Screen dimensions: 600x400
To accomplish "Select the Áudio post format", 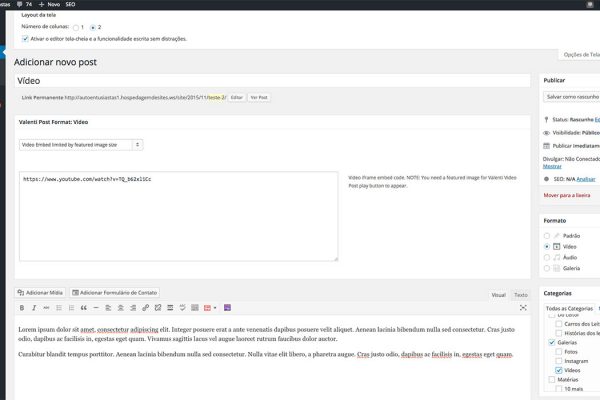I will (x=546, y=256).
